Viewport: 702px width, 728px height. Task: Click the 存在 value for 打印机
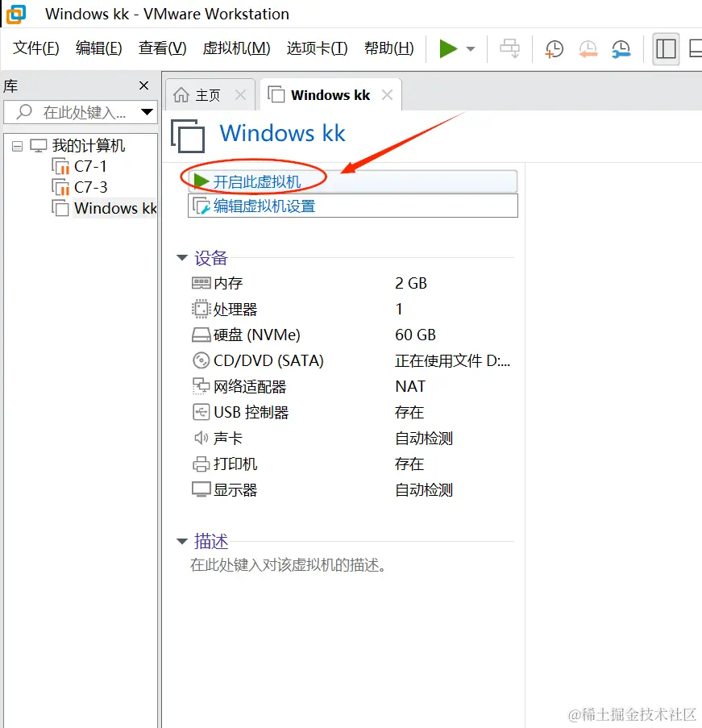(x=409, y=464)
